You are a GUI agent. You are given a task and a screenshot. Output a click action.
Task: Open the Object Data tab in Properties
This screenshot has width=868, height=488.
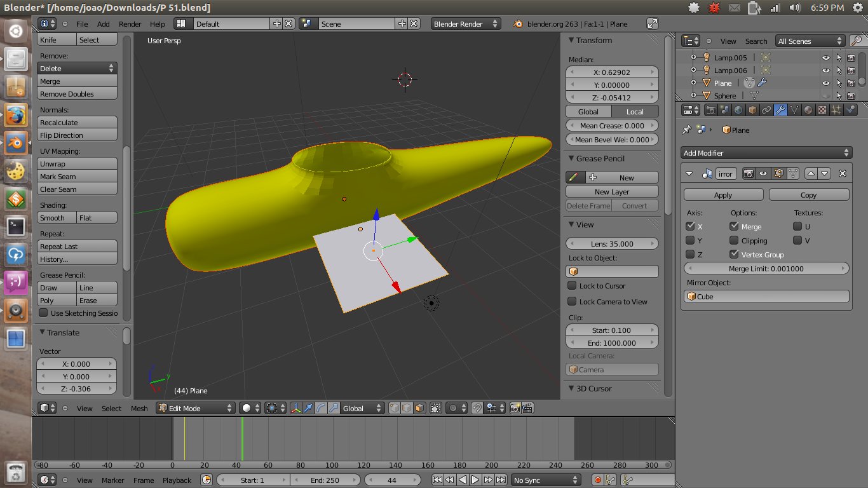[x=794, y=109]
